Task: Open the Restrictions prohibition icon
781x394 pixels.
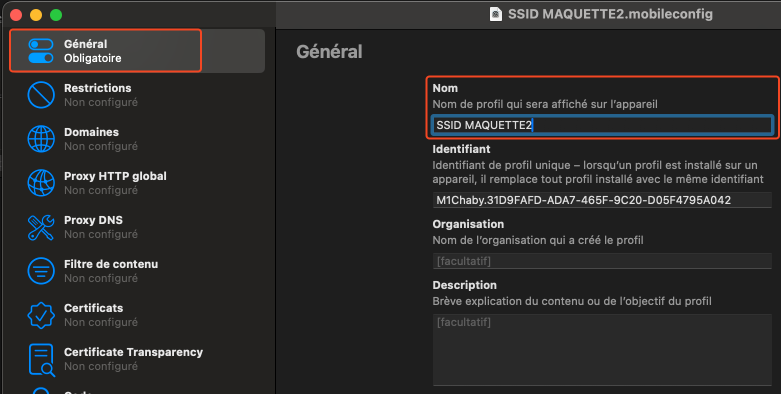Action: [x=41, y=95]
